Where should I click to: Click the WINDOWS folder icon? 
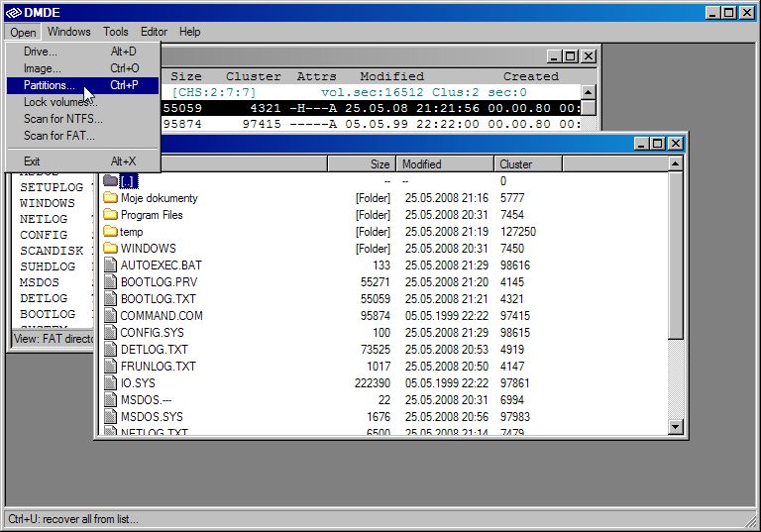click(111, 248)
